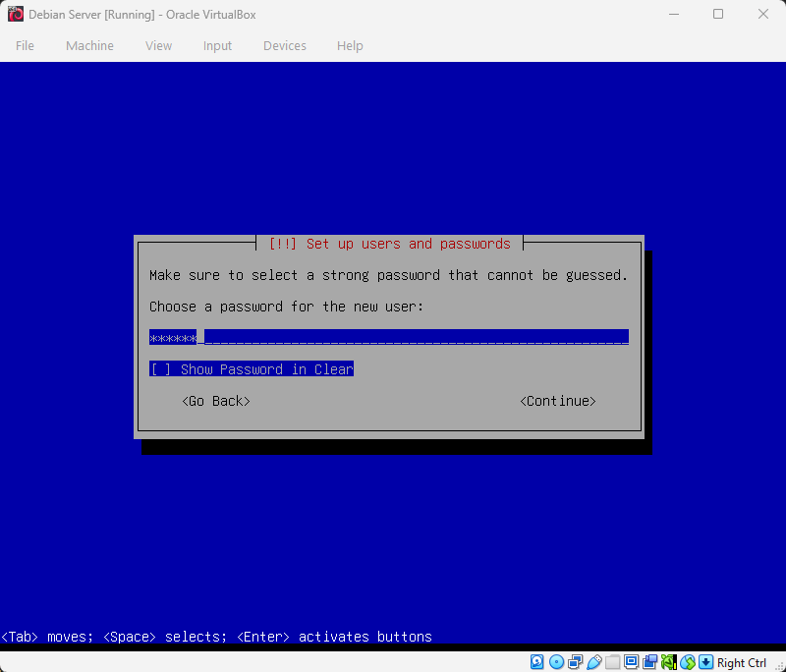The height and width of the screenshot is (672, 786).
Task: Toggle the recording status indicator
Action: (649, 662)
